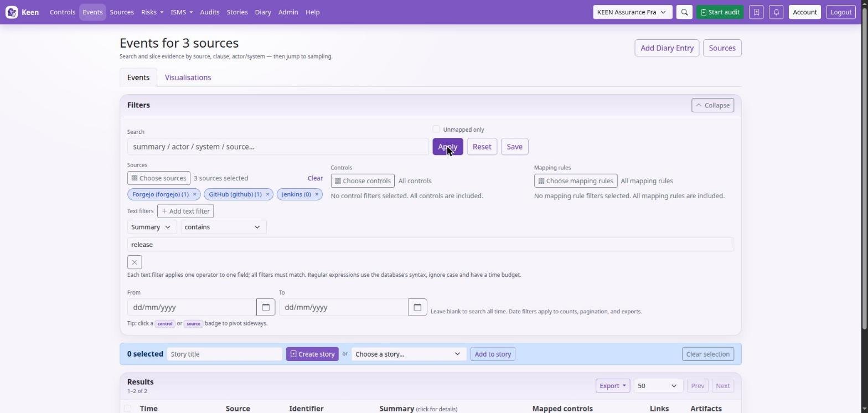Open the To date calendar picker
Viewport: 868px width, 413px height.
(417, 307)
